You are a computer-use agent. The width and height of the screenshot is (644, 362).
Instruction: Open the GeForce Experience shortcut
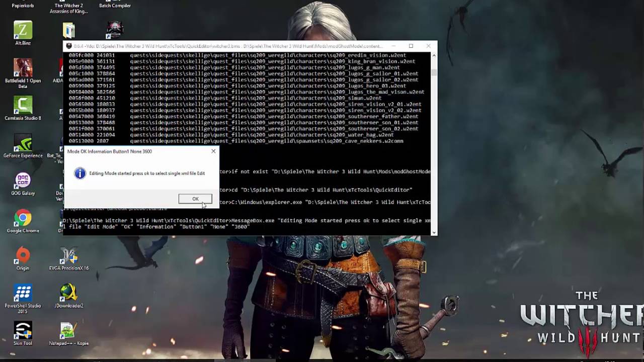coord(23,146)
